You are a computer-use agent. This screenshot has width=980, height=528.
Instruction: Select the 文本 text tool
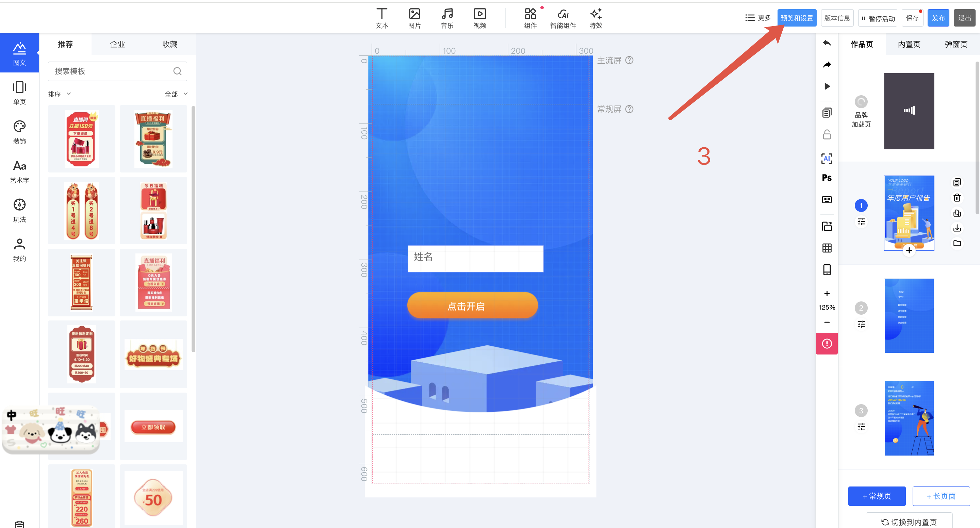pos(381,18)
